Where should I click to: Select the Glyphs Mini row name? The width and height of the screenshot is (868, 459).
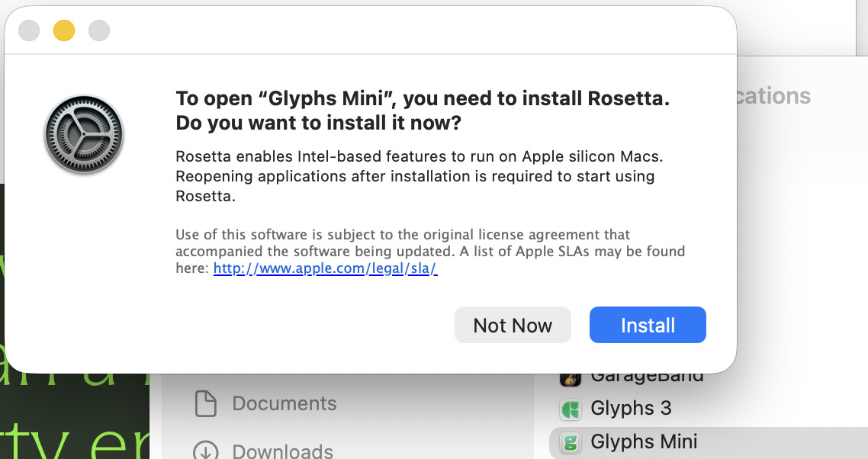click(644, 441)
